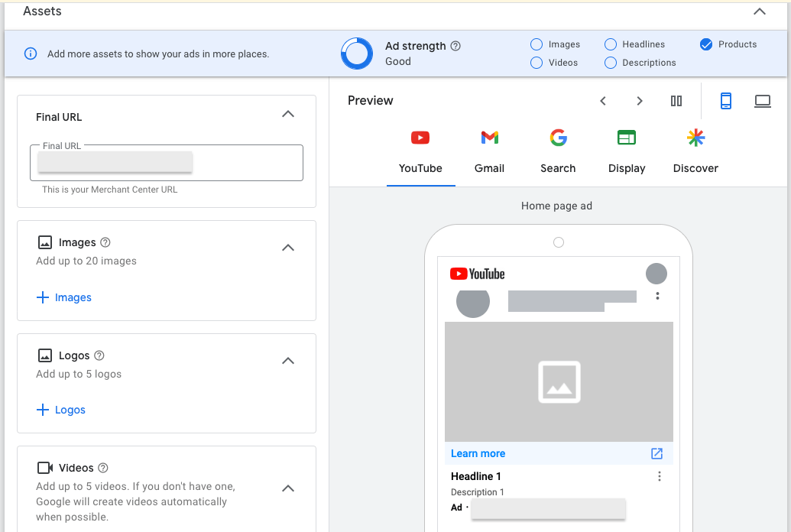The height and width of the screenshot is (532, 791).
Task: Select the mobile device preview icon
Action: [x=725, y=100]
